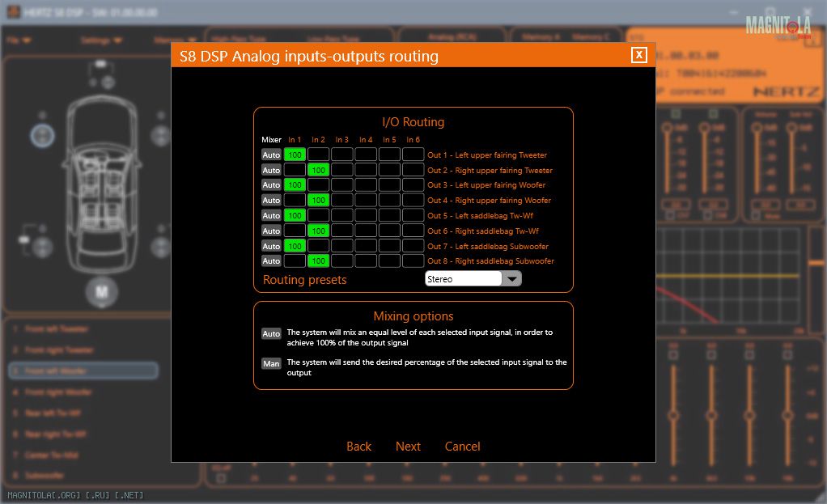
Task: Select the empty In 3 cell for Out 4
Action: click(x=342, y=200)
